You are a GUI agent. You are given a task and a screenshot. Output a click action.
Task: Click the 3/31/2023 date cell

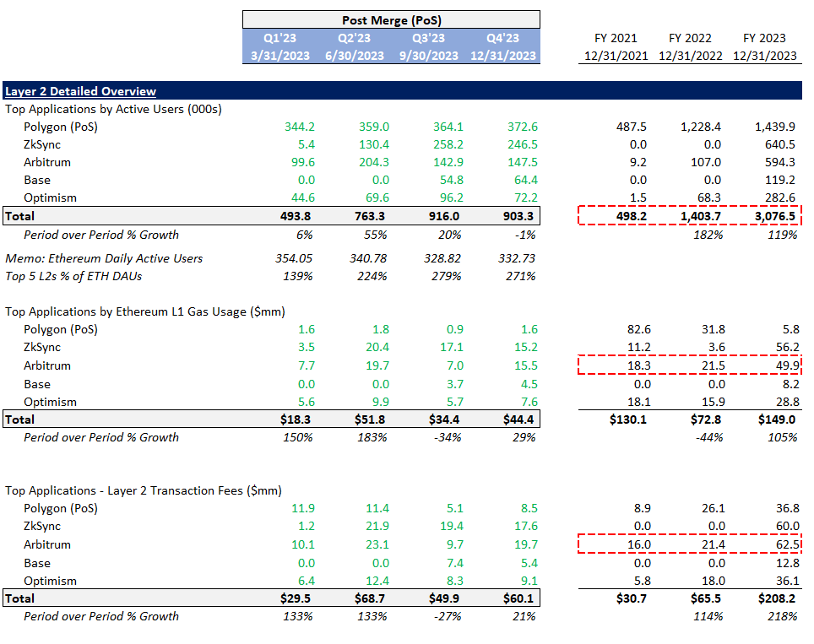pos(280,56)
